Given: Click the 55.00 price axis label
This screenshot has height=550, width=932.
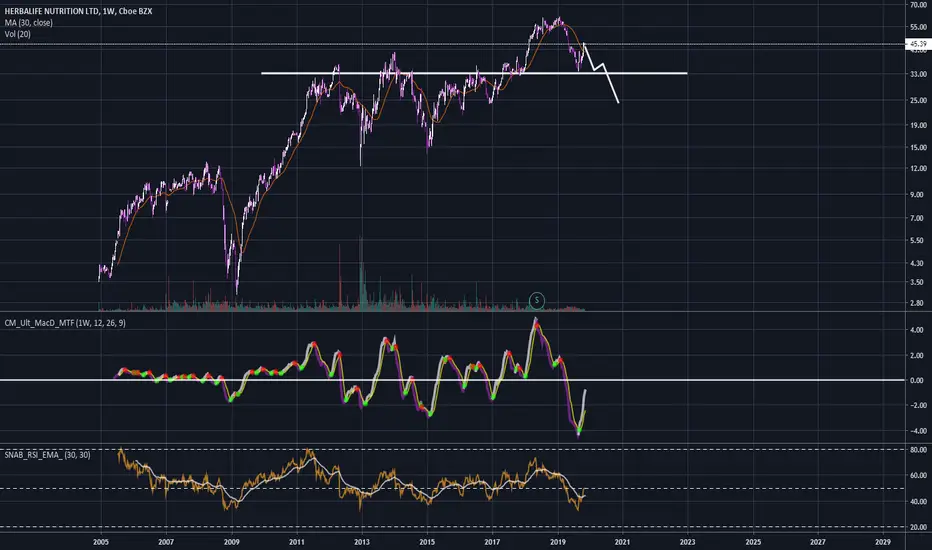Looking at the screenshot, I should pos(918,27).
